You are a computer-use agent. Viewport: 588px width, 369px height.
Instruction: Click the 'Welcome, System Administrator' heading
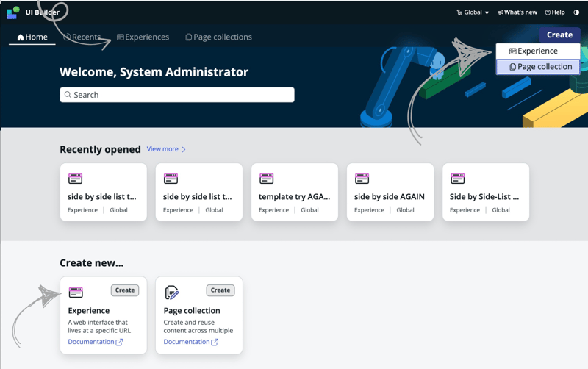[x=154, y=72]
